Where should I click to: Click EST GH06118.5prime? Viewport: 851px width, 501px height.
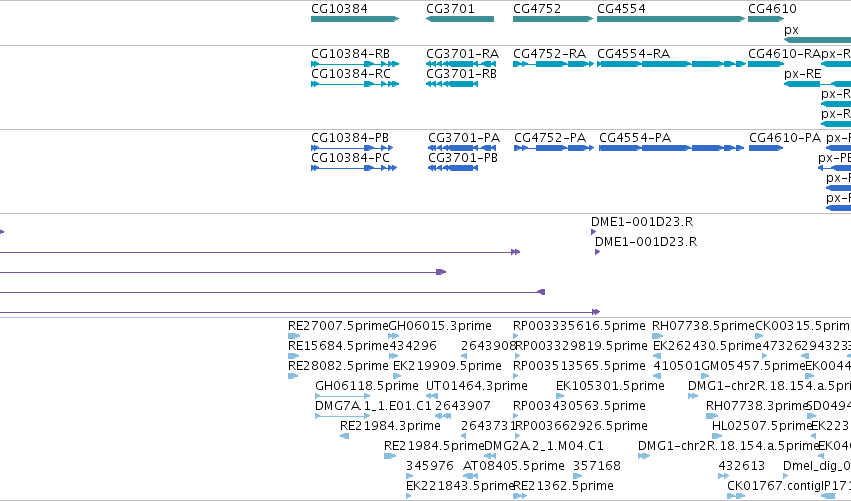[x=366, y=386]
